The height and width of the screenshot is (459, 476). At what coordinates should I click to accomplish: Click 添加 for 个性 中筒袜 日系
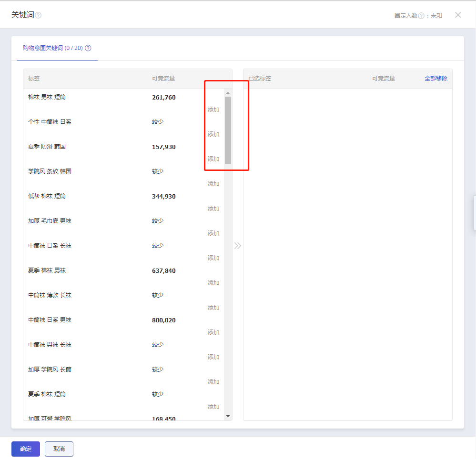point(213,134)
